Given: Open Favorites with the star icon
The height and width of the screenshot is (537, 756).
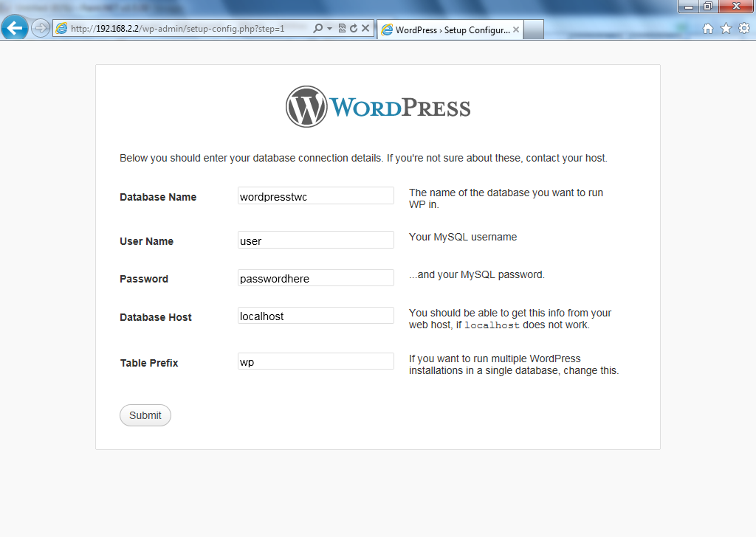Looking at the screenshot, I should (x=726, y=29).
